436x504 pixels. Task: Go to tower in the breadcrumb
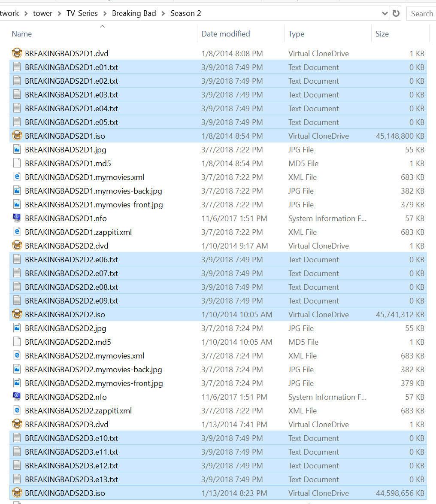pos(42,13)
